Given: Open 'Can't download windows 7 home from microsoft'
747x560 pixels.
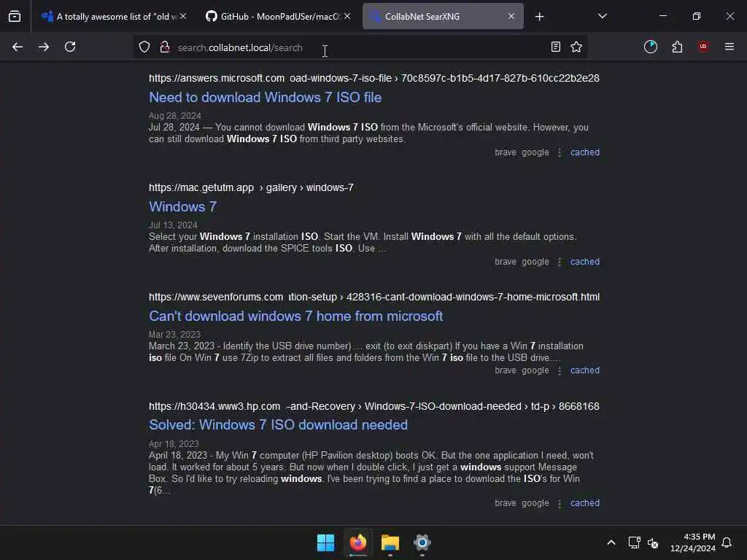Looking at the screenshot, I should pyautogui.click(x=296, y=316).
